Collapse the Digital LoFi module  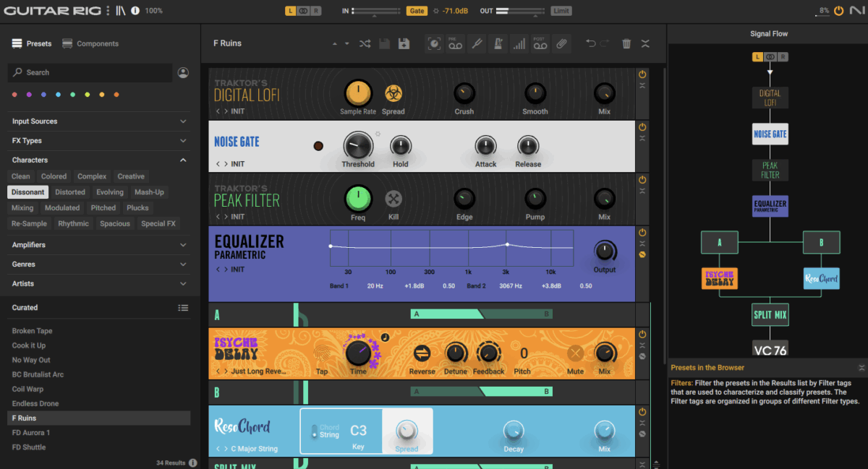click(x=642, y=85)
